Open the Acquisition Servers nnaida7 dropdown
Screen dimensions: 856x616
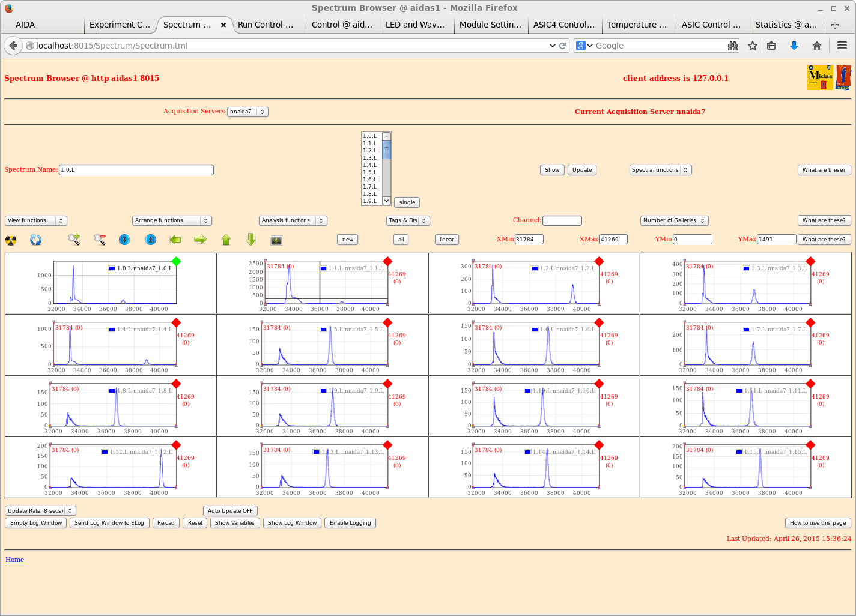(247, 112)
